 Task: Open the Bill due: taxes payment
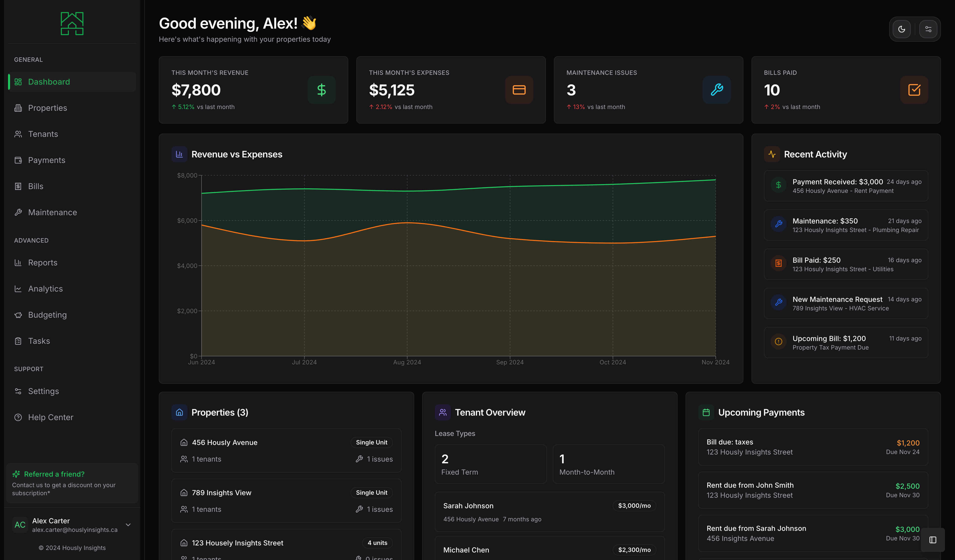click(x=813, y=447)
